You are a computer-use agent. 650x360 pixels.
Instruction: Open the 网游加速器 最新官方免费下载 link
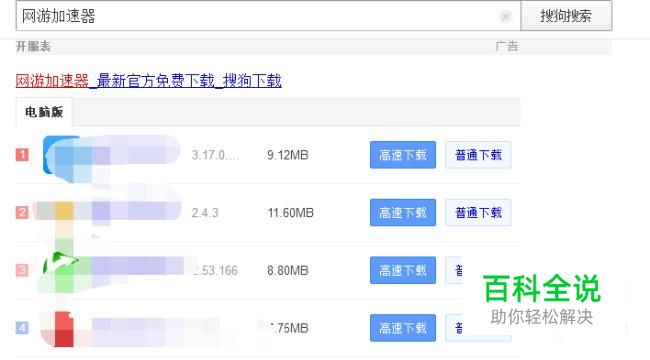[x=148, y=80]
